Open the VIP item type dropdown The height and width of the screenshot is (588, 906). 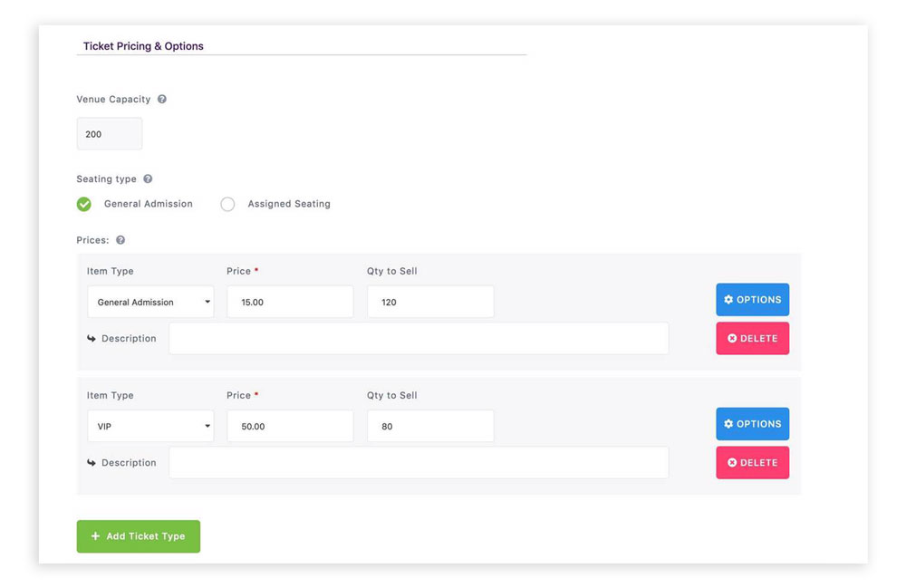pos(150,426)
